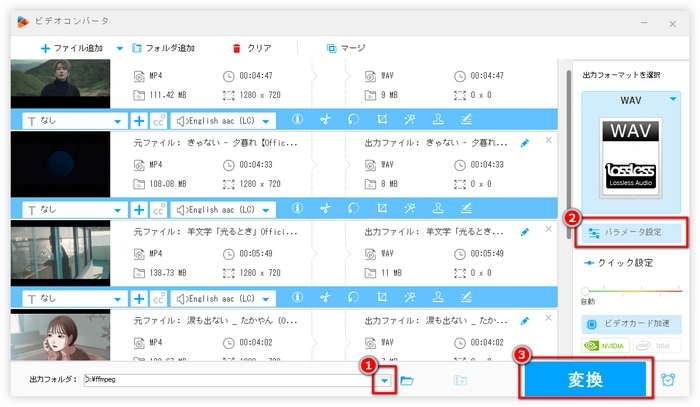The width and height of the screenshot is (700, 407).
Task: Click マージ in the top toolbar
Action: (x=347, y=47)
